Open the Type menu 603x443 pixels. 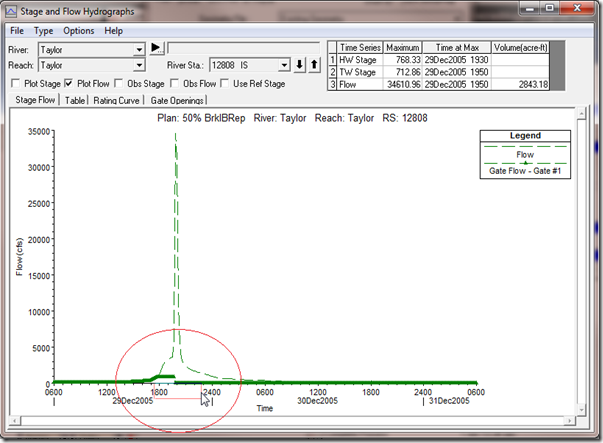(43, 31)
